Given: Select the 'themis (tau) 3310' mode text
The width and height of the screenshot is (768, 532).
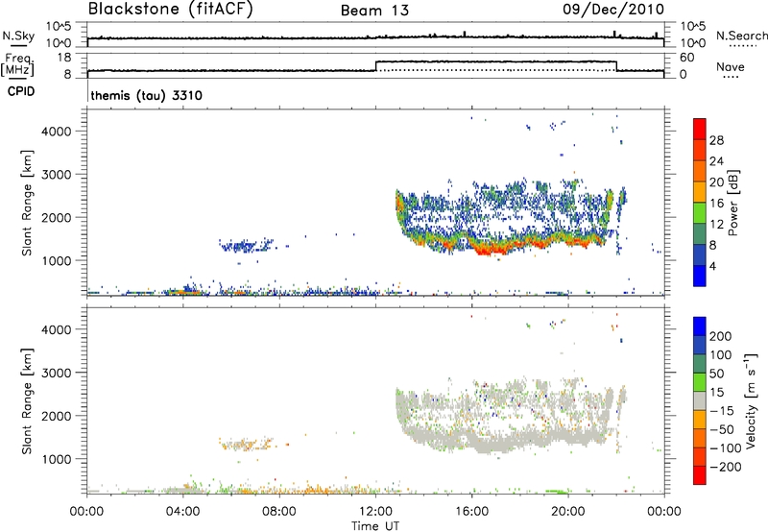Looking at the screenshot, I should point(147,95).
